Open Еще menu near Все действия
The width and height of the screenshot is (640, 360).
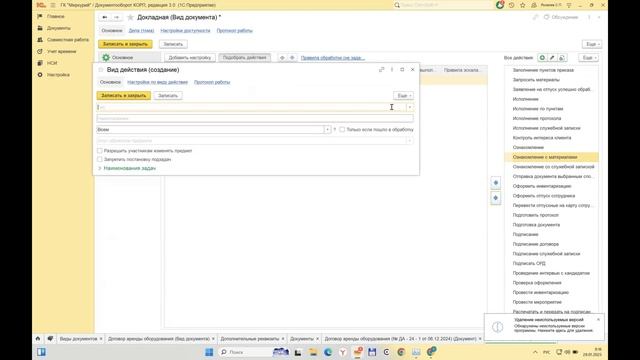pos(589,58)
